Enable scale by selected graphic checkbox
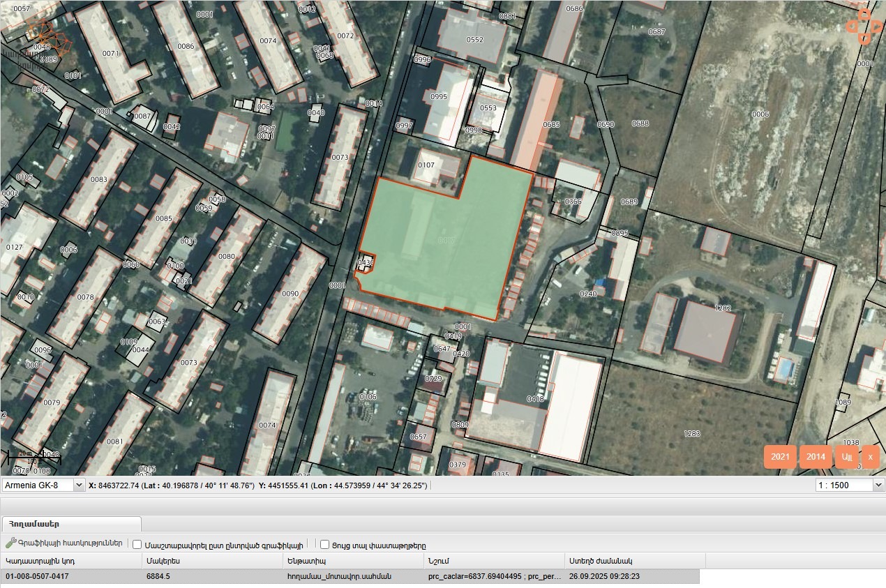Screen dimensions: 886x588 (137, 545)
